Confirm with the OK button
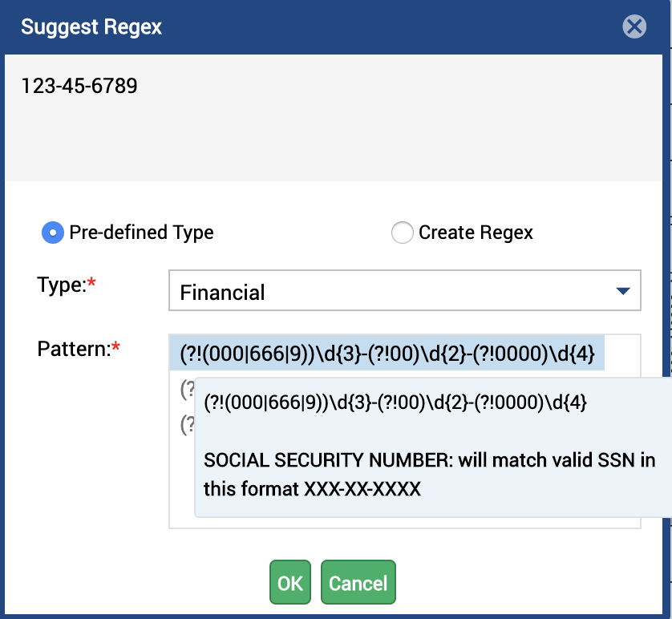The height and width of the screenshot is (619, 672). [x=290, y=582]
